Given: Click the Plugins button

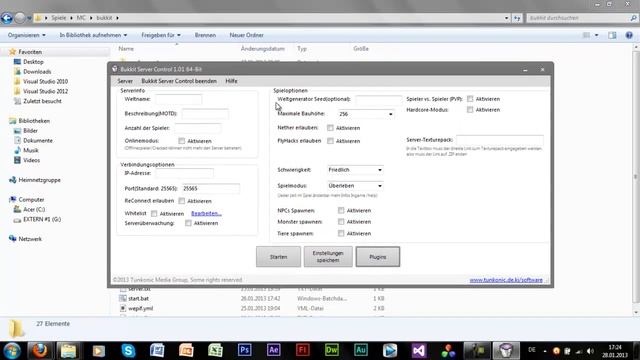Looking at the screenshot, I should [378, 257].
